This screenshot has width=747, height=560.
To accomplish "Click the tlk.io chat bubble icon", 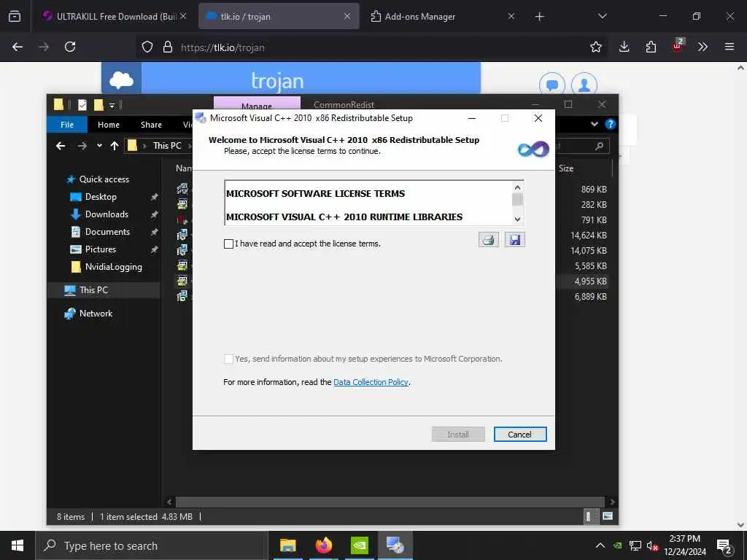I will [551, 85].
